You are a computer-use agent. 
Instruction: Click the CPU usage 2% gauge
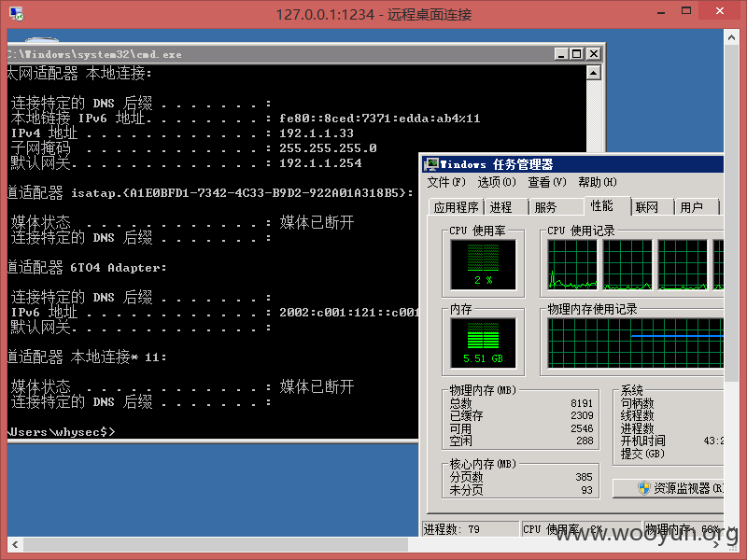point(483,264)
